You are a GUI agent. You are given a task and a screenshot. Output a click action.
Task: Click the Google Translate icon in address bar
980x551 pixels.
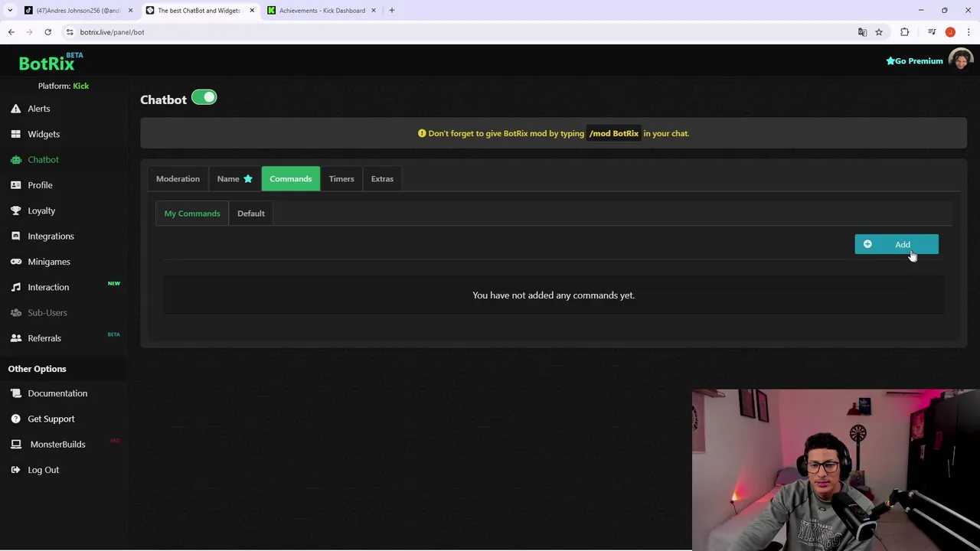862,32
